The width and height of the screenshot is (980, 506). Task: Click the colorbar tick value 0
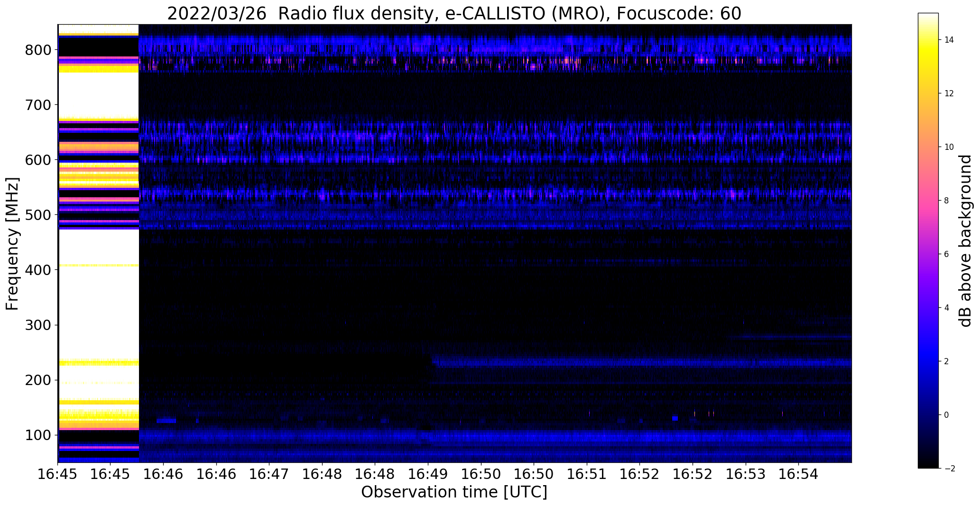pyautogui.click(x=947, y=415)
